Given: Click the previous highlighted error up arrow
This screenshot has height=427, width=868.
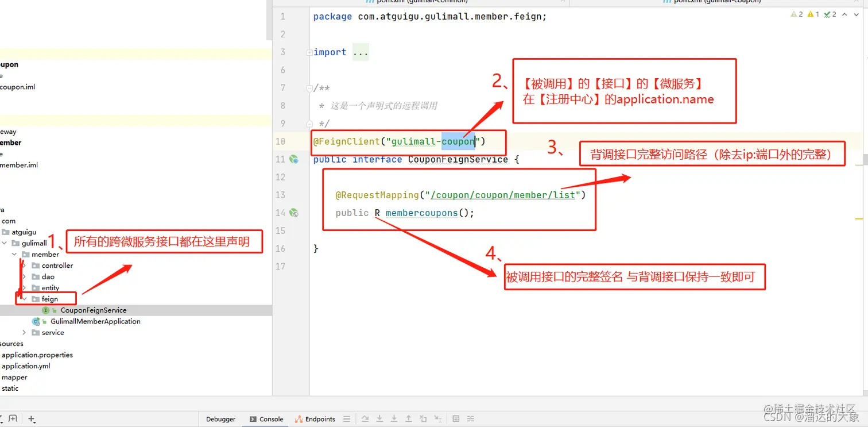Looking at the screenshot, I should click(x=843, y=14).
